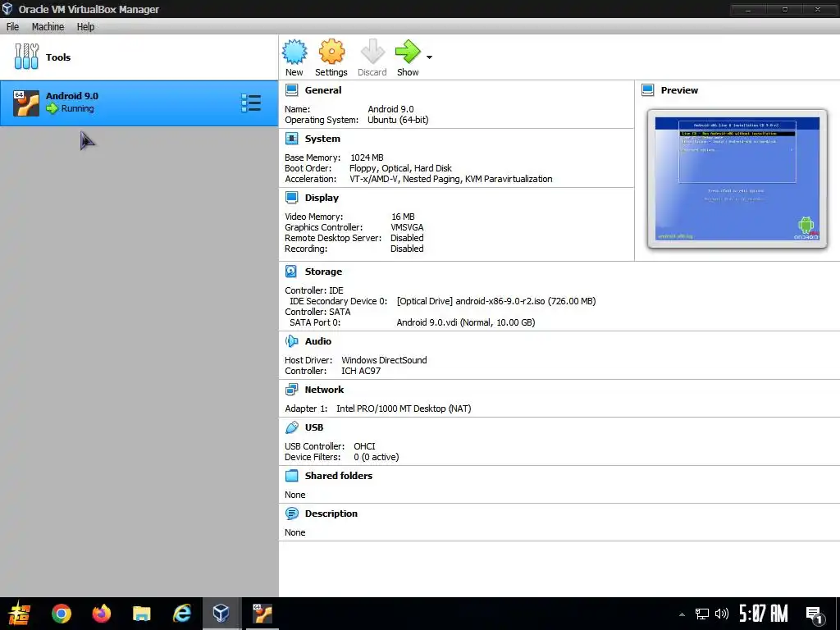
Task: Open File Explorer from the taskbar
Action: point(141,614)
